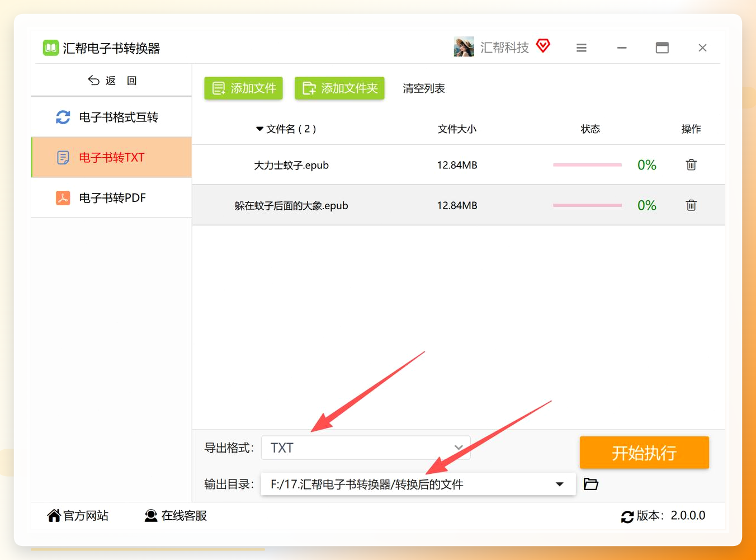Click the progress bar for 大力士蚊子.epub
The height and width of the screenshot is (560, 756).
[x=587, y=165]
